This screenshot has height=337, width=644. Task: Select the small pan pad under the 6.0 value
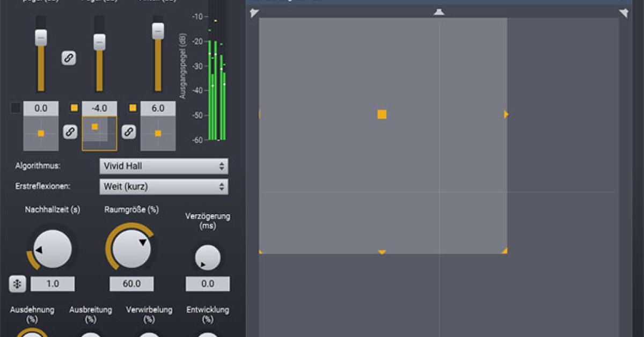click(x=158, y=133)
